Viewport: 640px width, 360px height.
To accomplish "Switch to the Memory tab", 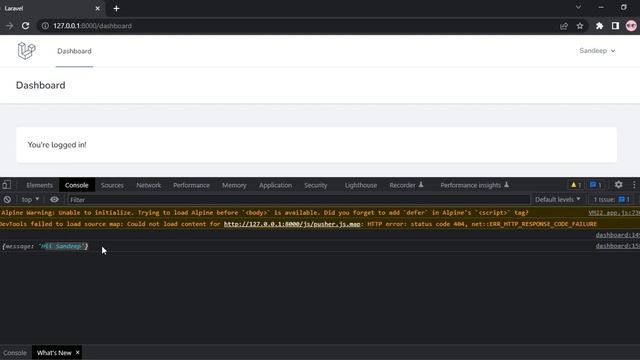I will coord(234,185).
